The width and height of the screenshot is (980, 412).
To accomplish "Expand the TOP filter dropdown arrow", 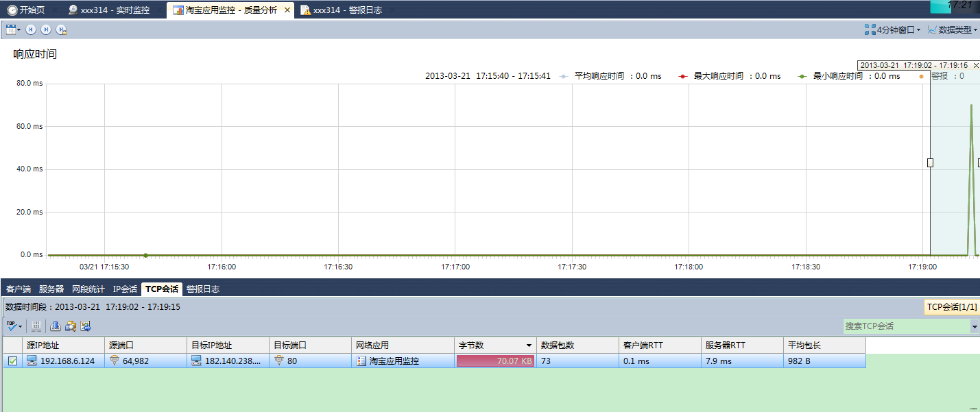I will click(21, 326).
